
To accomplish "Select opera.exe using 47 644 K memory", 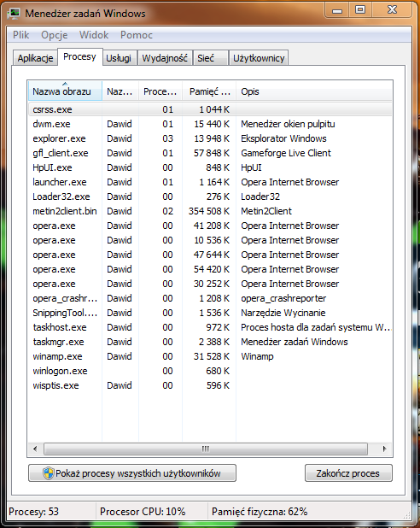I will click(x=210, y=255).
